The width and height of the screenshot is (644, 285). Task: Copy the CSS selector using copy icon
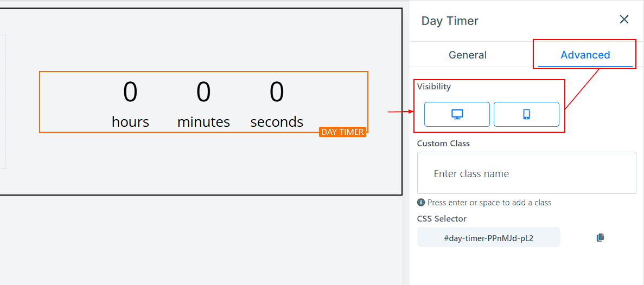(600, 238)
